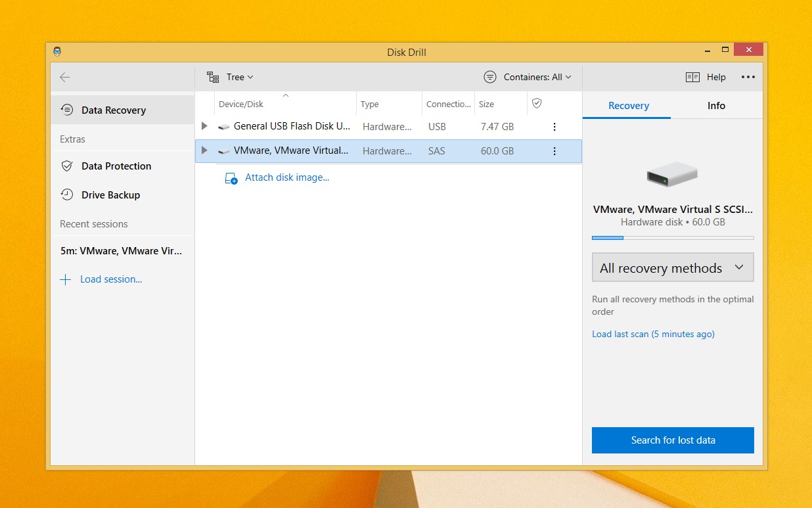
Task: Click the Load session link
Action: [x=111, y=279]
